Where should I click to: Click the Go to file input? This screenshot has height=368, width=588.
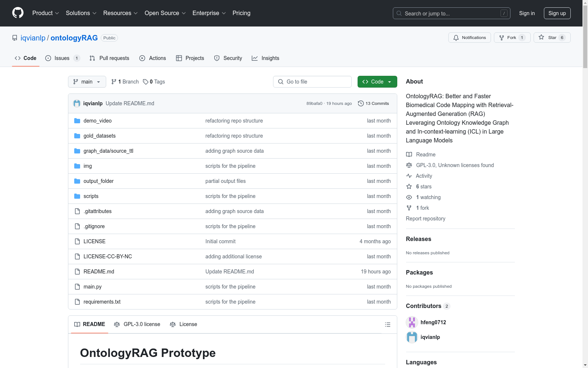[x=312, y=82]
